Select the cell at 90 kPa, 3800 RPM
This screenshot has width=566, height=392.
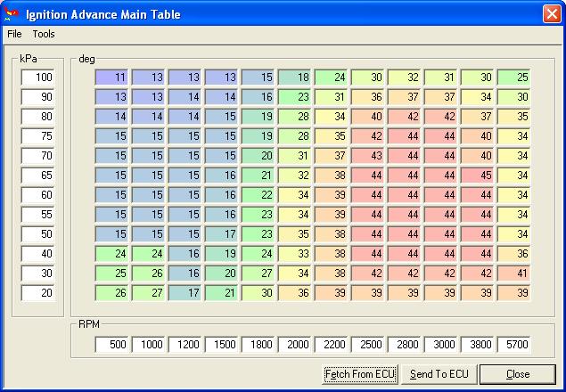477,97
